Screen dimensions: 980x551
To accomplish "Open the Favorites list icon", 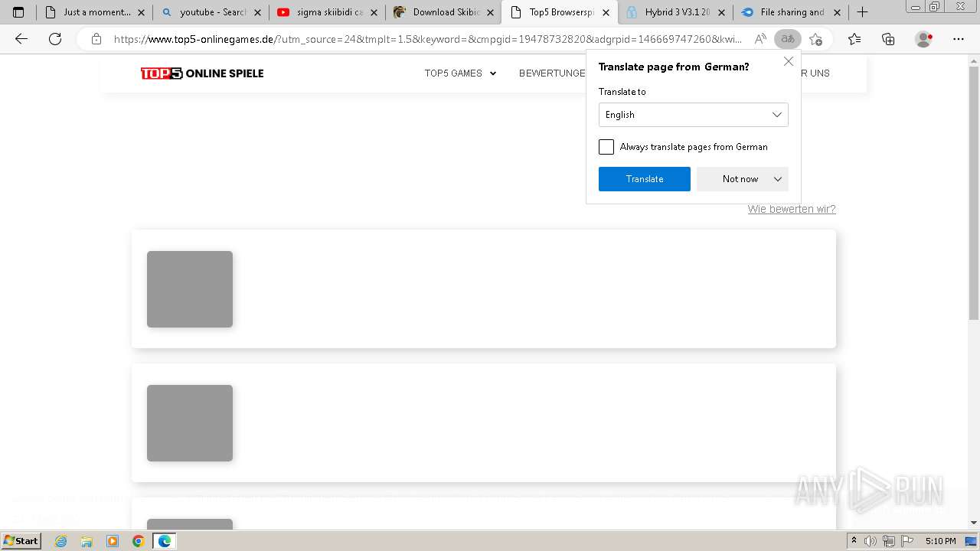I will click(854, 39).
